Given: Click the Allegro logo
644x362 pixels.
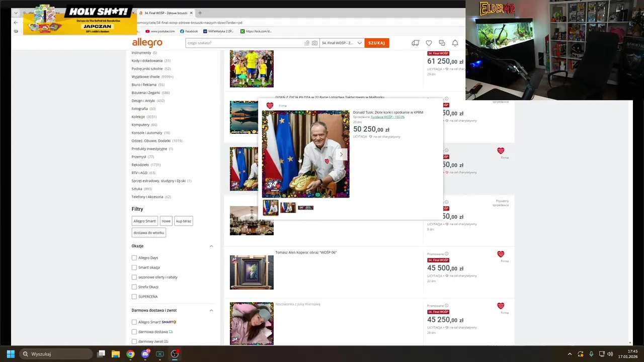Looking at the screenshot, I should [147, 43].
